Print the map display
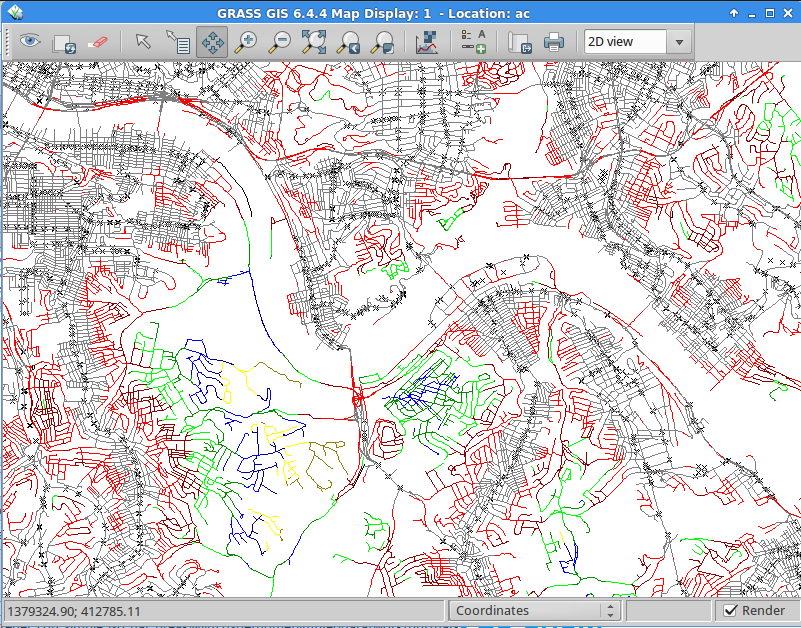 click(x=553, y=42)
